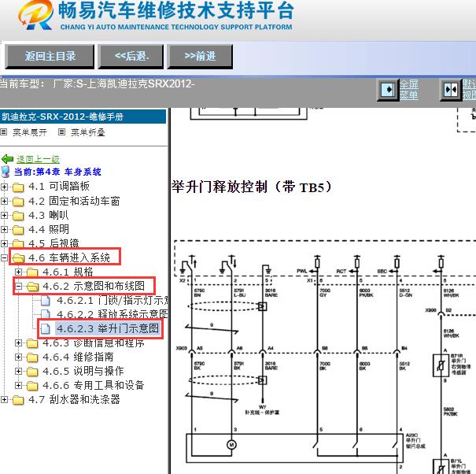476x474 pixels.
Task: Click the 4.6.5 说明与操作 folder icon
Action: click(32, 372)
